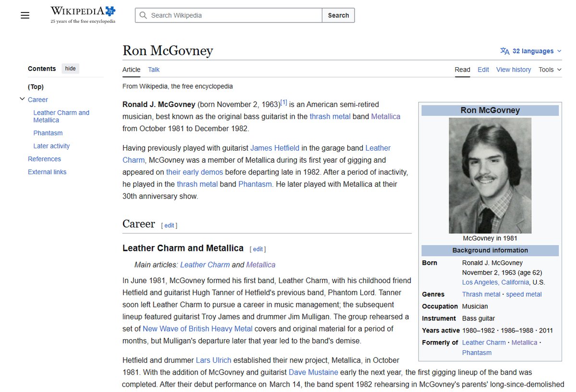Open Metallica link in first paragraph

(x=386, y=116)
